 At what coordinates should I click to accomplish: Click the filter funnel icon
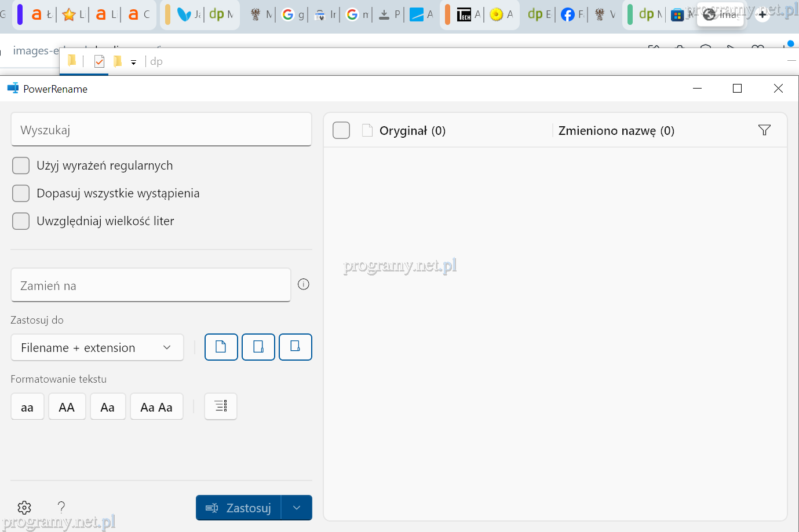click(764, 130)
